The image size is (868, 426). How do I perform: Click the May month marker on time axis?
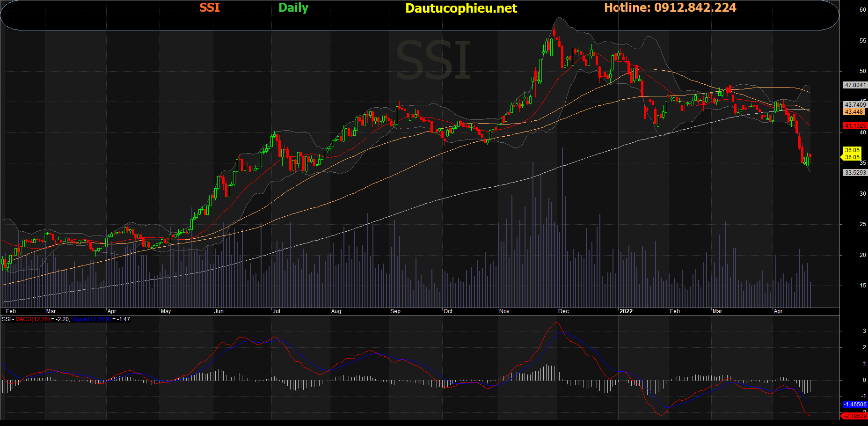[166, 311]
